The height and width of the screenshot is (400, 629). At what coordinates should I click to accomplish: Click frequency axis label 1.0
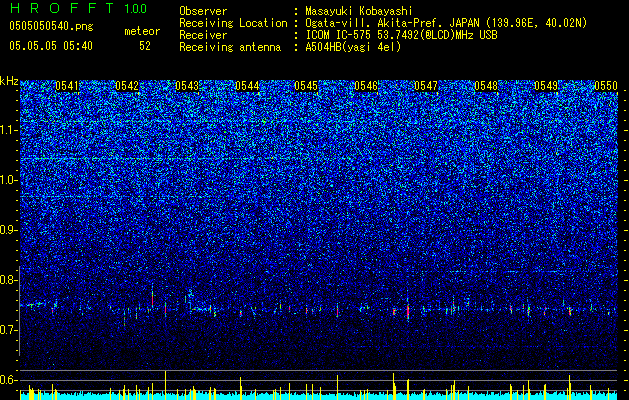[9, 180]
